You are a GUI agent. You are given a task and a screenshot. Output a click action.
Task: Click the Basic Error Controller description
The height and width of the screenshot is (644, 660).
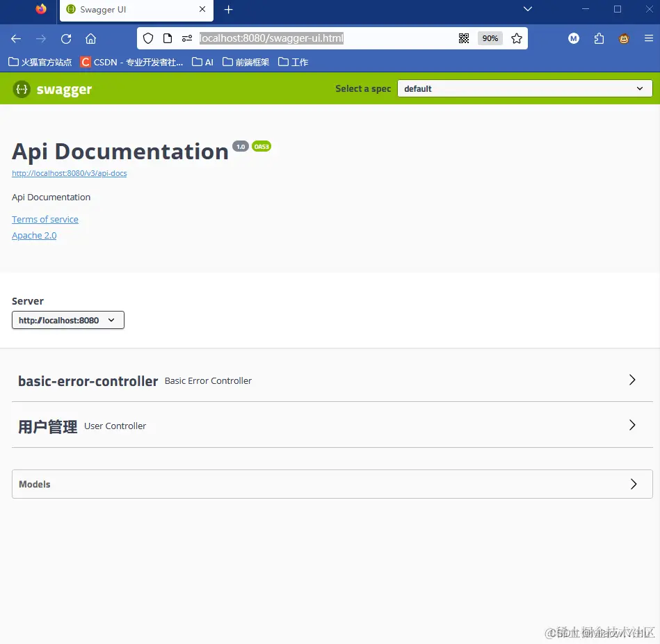click(x=209, y=381)
